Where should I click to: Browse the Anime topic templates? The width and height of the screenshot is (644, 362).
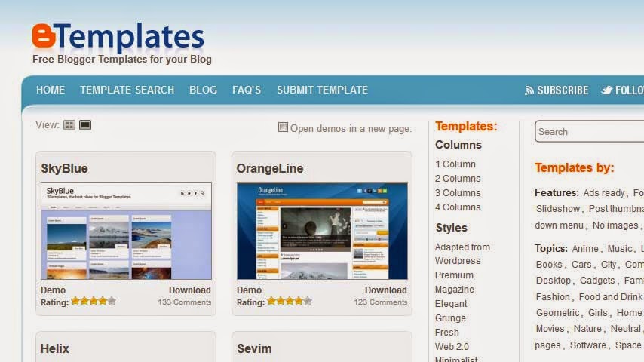pyautogui.click(x=585, y=249)
